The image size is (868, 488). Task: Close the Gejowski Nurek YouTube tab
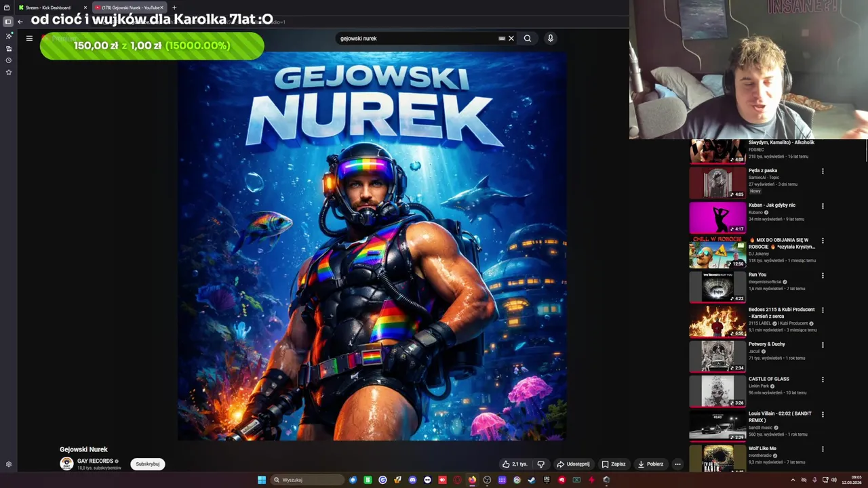(x=162, y=7)
